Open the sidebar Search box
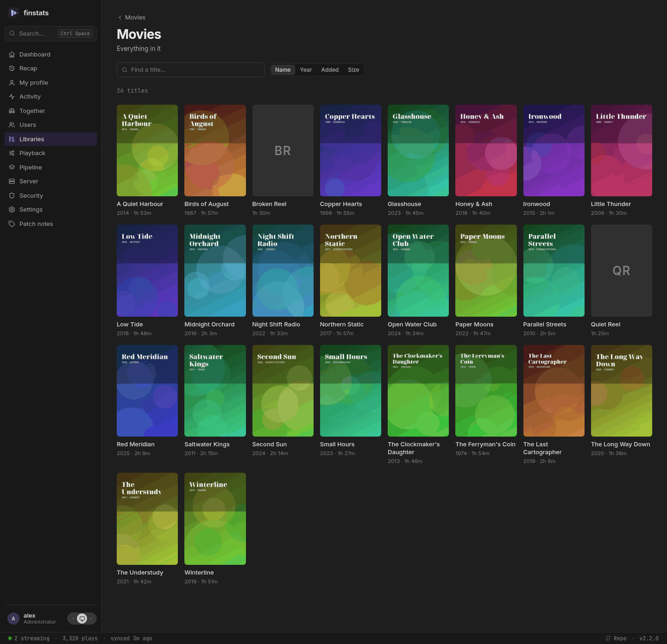Viewport: 667px width, 644px height. 51,34
